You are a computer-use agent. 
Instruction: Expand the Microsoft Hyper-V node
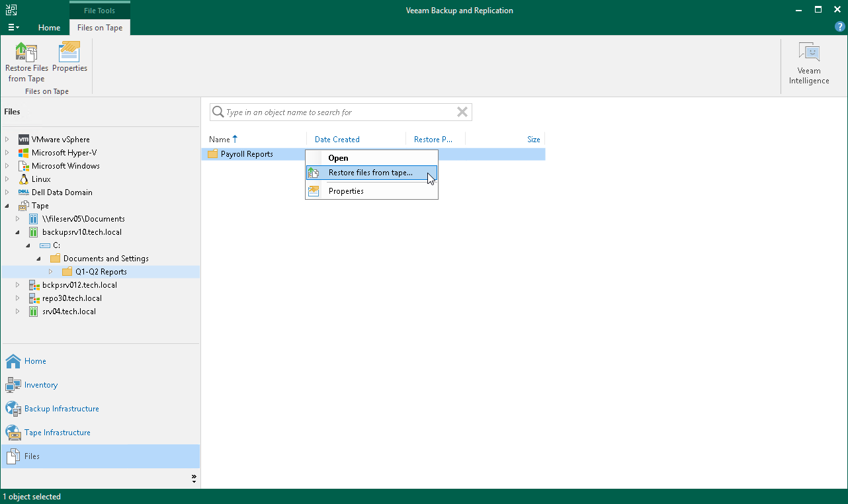pyautogui.click(x=7, y=153)
